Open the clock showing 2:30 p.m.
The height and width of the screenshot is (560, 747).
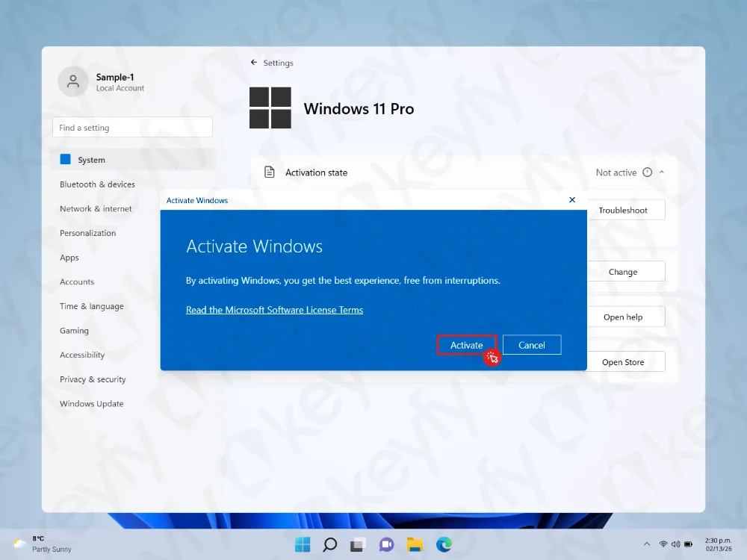(718, 544)
